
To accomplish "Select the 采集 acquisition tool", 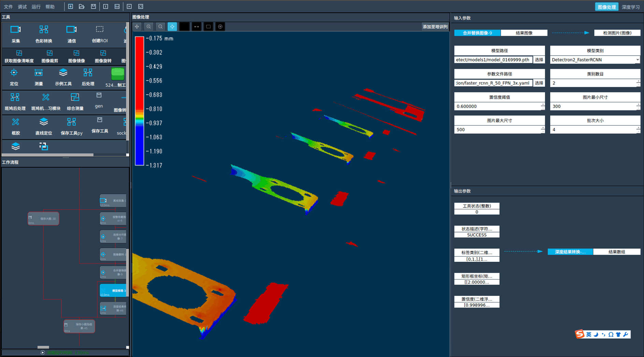I will (x=16, y=34).
